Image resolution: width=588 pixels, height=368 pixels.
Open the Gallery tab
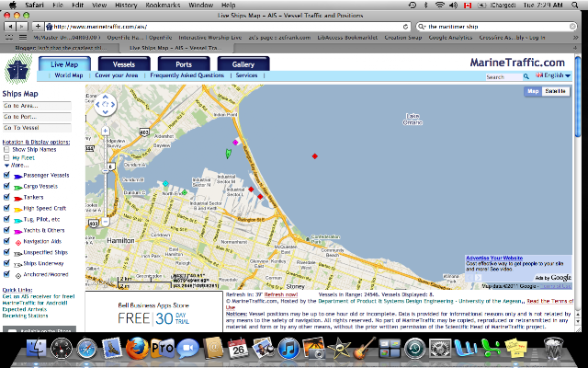pyautogui.click(x=243, y=63)
